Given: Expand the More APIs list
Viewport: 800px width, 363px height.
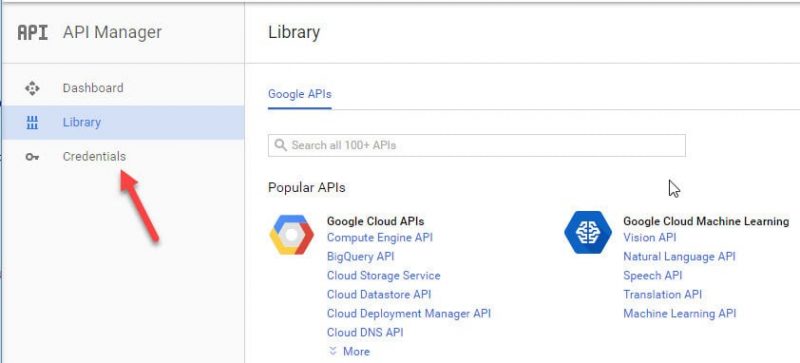Looking at the screenshot, I should pyautogui.click(x=349, y=351).
